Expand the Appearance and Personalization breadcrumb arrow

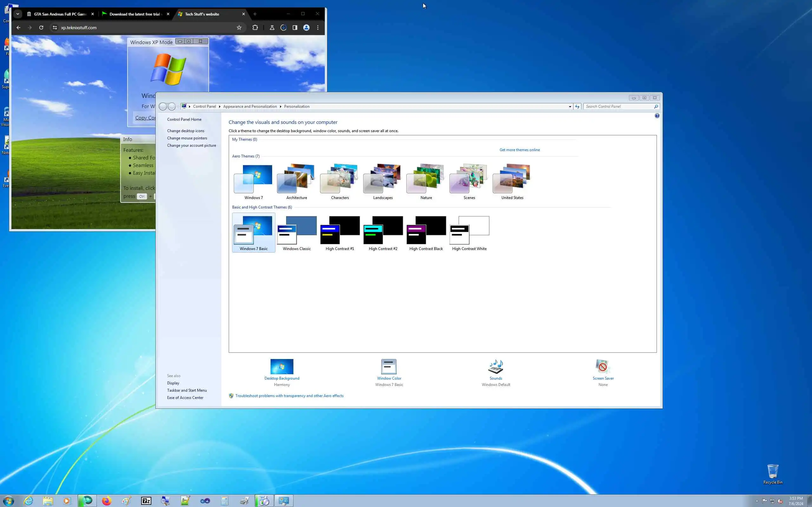[x=280, y=107]
